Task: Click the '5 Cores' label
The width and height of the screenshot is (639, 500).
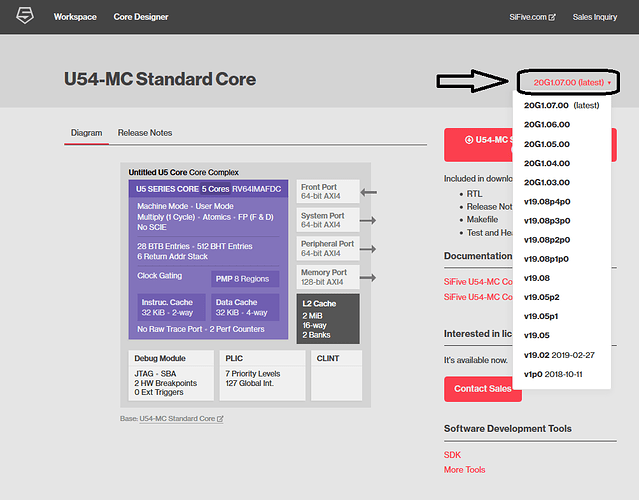Action: pos(216,189)
